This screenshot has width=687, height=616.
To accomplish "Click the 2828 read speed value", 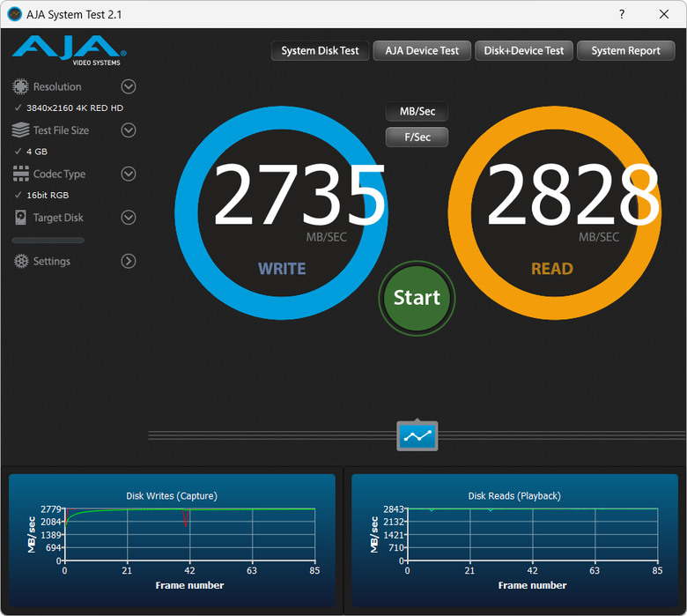I will tap(572, 194).
